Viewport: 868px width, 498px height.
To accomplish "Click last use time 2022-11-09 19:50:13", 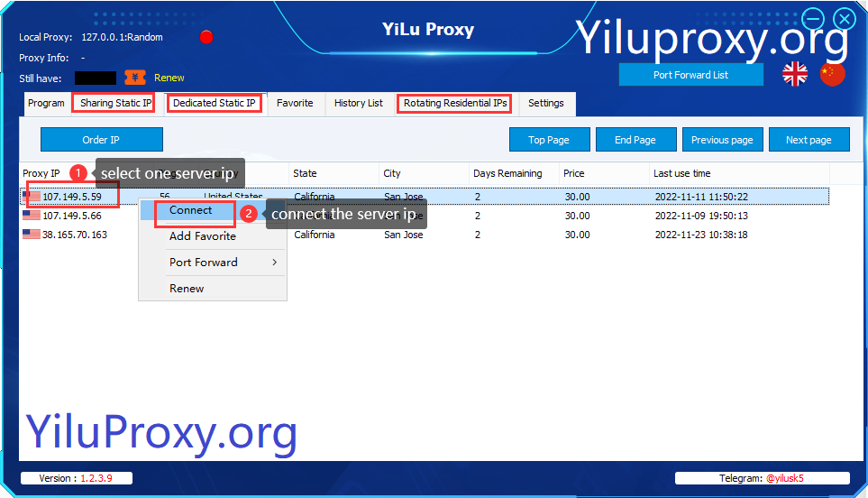I will click(x=701, y=216).
